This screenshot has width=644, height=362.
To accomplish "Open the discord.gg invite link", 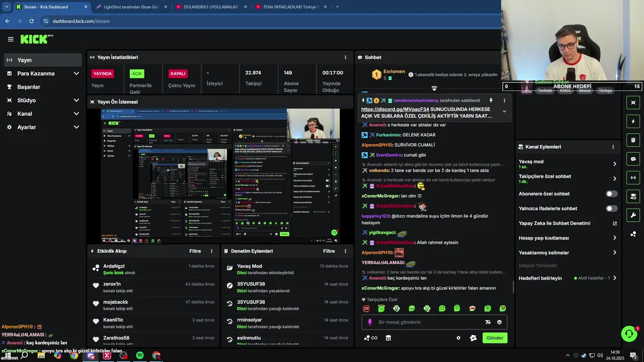I will (x=395, y=109).
